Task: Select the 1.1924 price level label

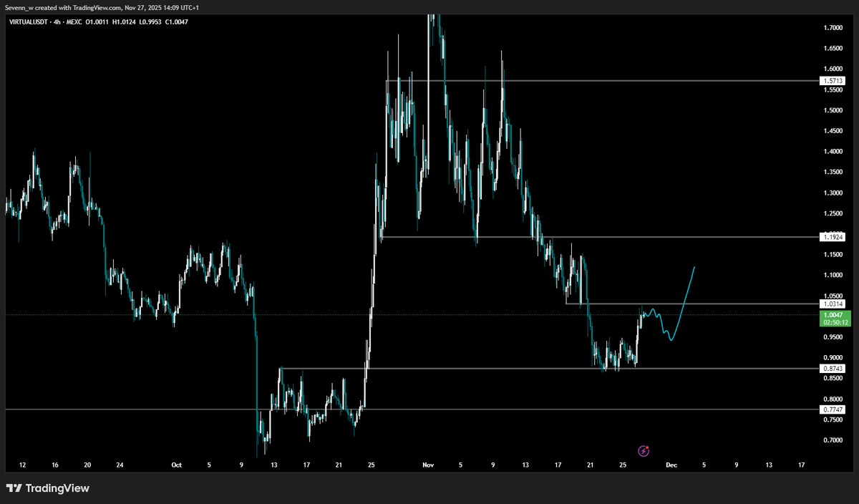Action: (x=833, y=236)
